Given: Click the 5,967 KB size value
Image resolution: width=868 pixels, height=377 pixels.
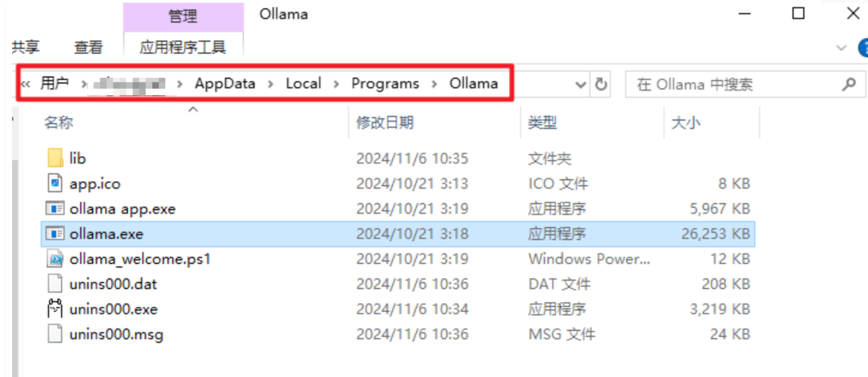Looking at the screenshot, I should point(719,209).
